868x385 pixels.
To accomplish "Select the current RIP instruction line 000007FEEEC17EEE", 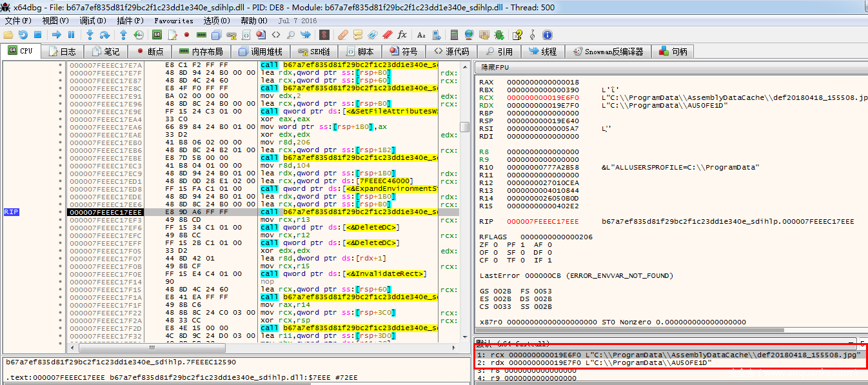I will pyautogui.click(x=106, y=212).
